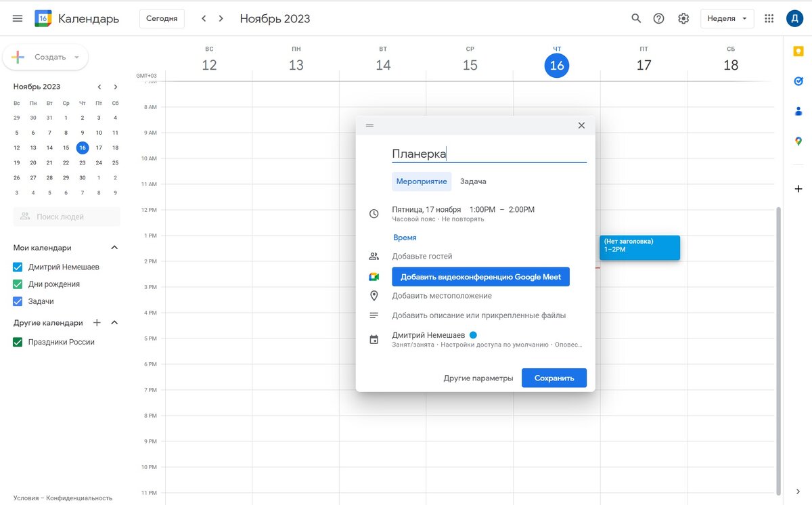
Task: Open the search magnifier icon
Action: pyautogui.click(x=636, y=18)
